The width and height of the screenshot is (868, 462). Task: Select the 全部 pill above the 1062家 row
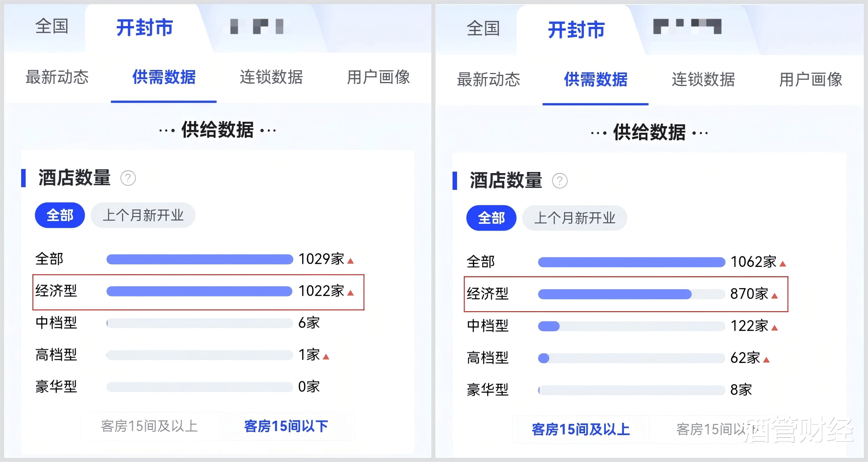click(x=491, y=218)
